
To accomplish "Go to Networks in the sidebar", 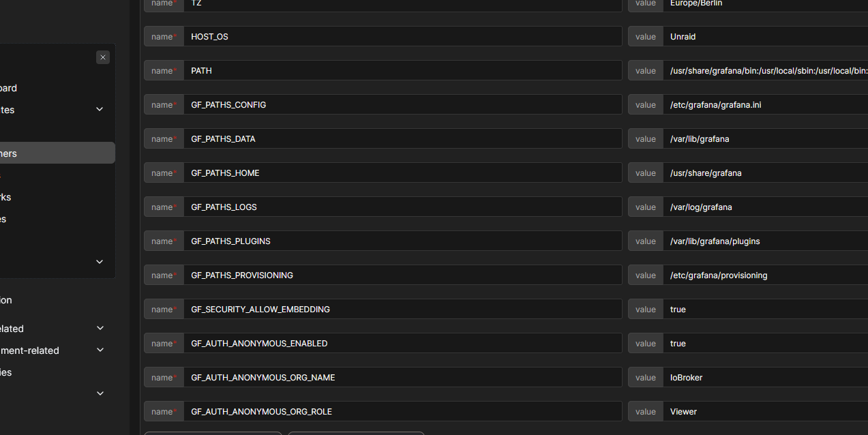I will (5, 197).
